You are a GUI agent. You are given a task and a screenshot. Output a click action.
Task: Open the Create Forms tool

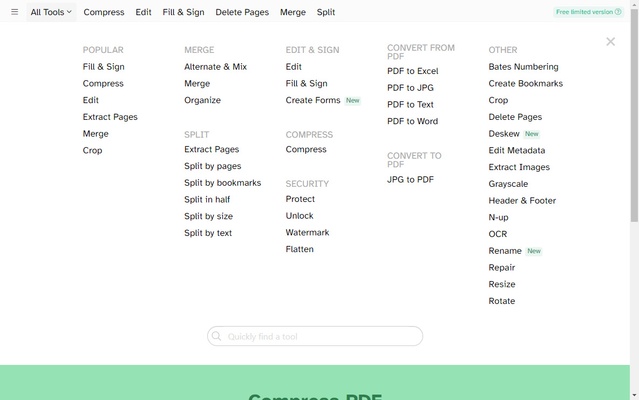coord(313,100)
